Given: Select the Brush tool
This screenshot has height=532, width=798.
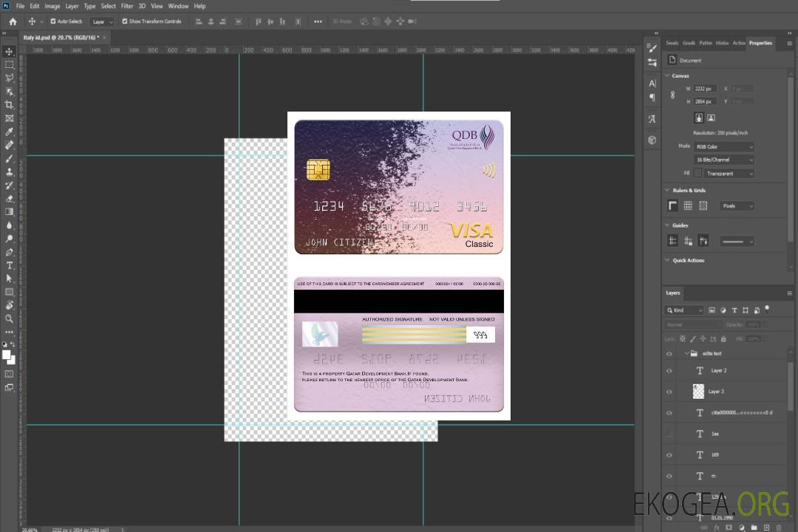Looking at the screenshot, I should click(9, 158).
